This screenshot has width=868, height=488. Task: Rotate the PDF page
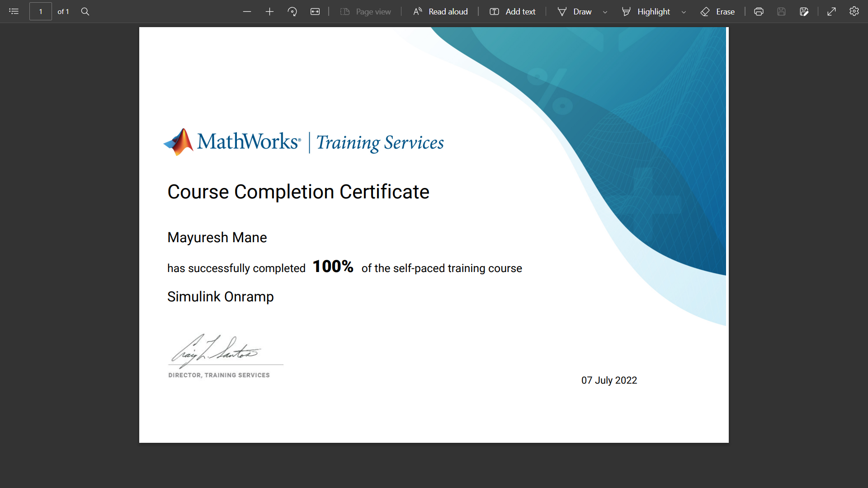pyautogui.click(x=292, y=11)
